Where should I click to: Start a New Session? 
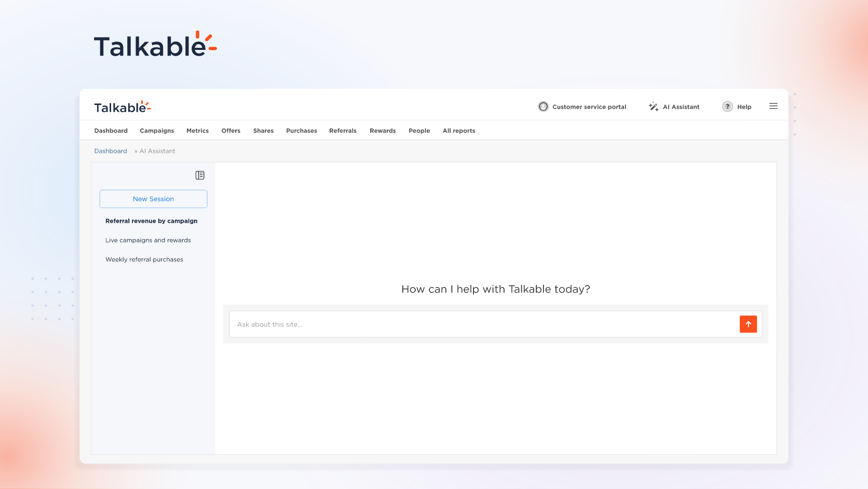click(154, 199)
